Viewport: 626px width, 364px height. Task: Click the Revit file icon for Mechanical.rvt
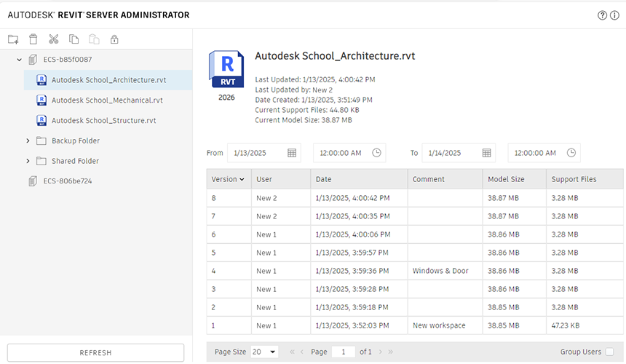click(41, 100)
